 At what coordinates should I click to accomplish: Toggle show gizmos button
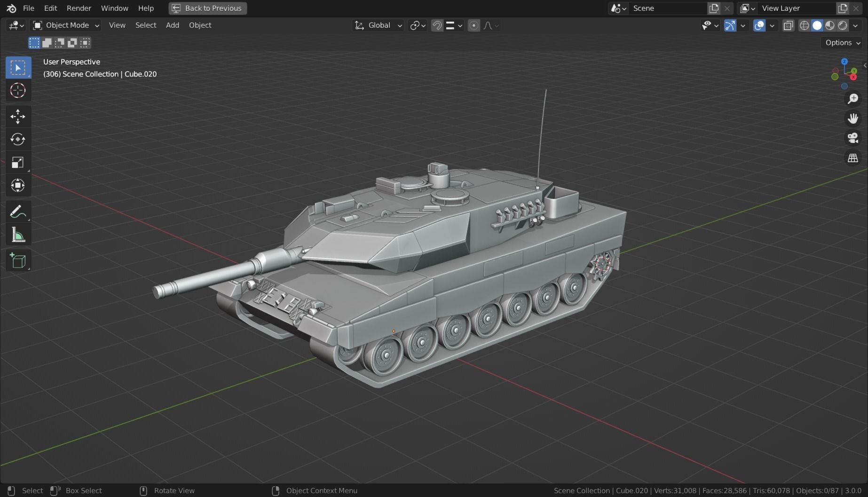[x=730, y=25]
